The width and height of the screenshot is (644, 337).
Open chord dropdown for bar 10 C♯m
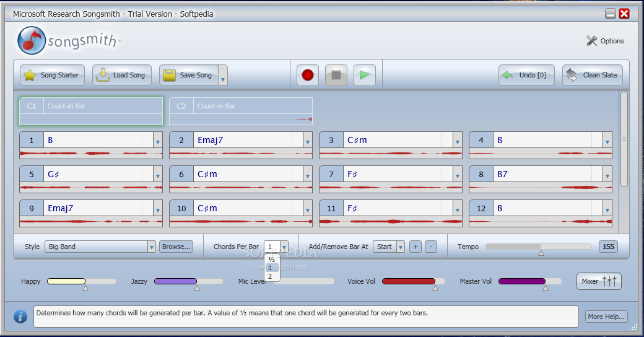point(308,208)
